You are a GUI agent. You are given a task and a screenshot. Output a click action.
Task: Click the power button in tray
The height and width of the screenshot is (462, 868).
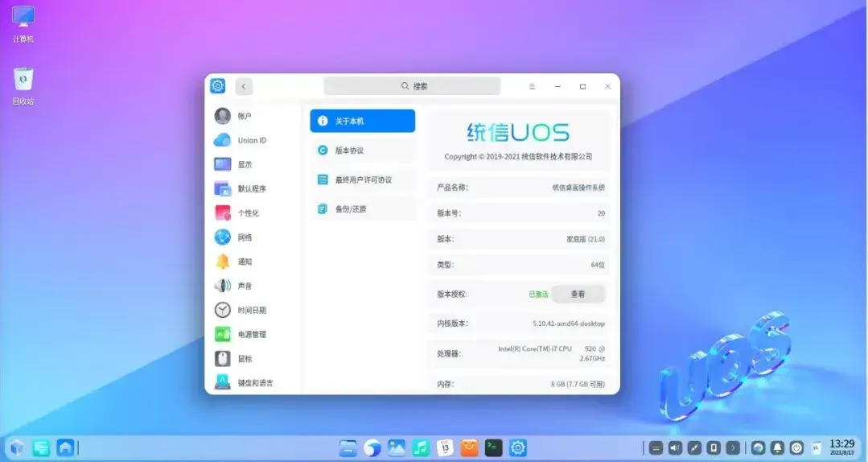[796, 448]
